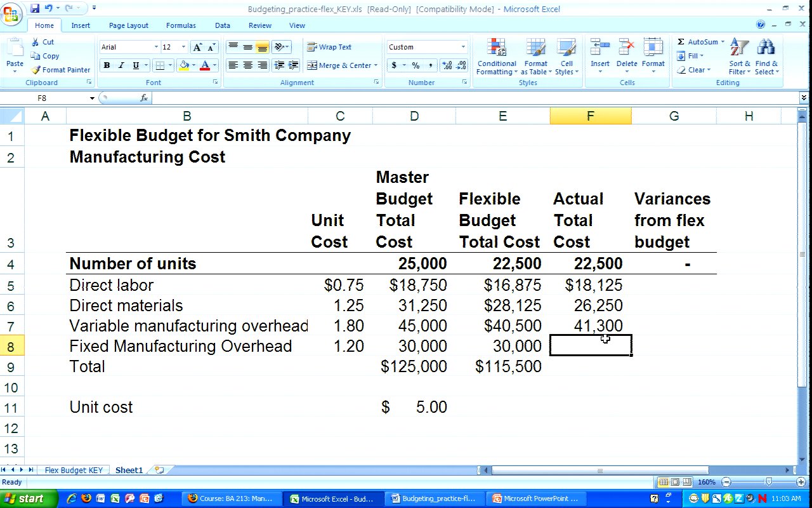
Task: Toggle italic formatting
Action: 121,65
